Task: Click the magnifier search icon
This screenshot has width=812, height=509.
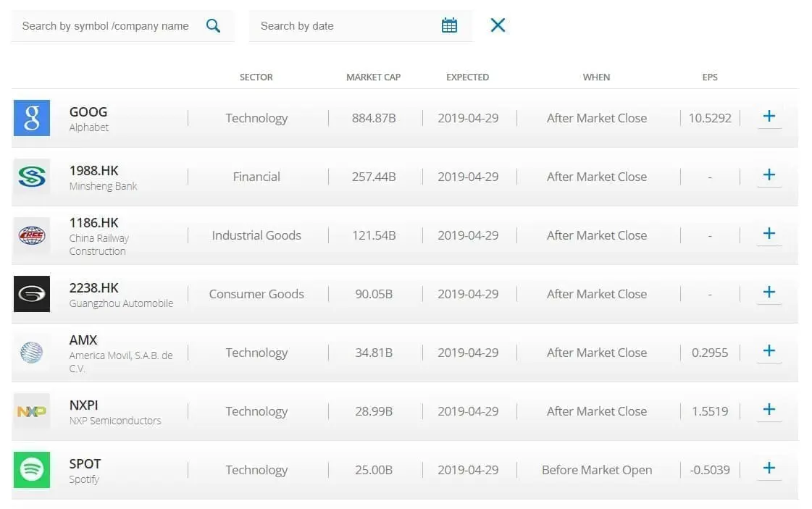Action: [x=214, y=25]
